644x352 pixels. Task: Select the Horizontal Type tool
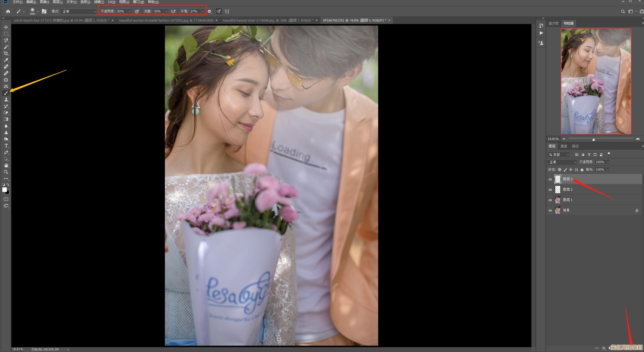[x=6, y=146]
